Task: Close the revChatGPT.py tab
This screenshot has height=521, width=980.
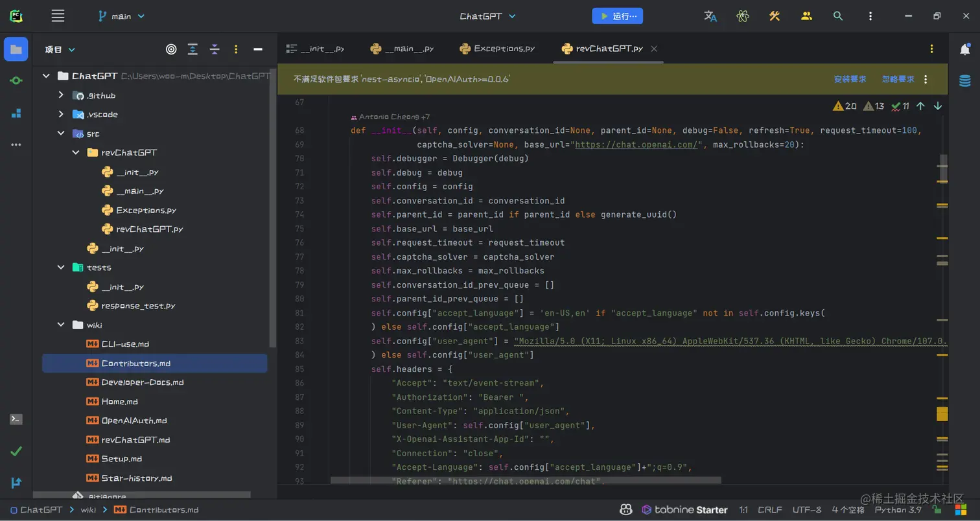Action: coord(654,49)
